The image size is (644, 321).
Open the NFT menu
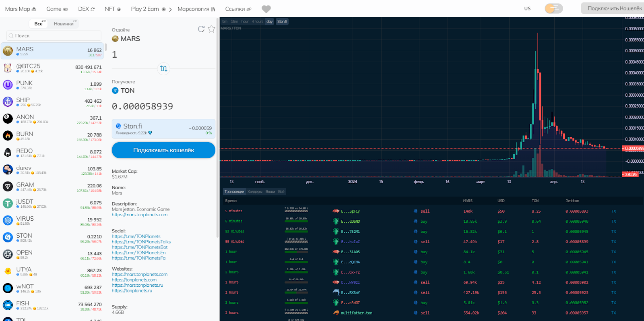[x=113, y=9]
